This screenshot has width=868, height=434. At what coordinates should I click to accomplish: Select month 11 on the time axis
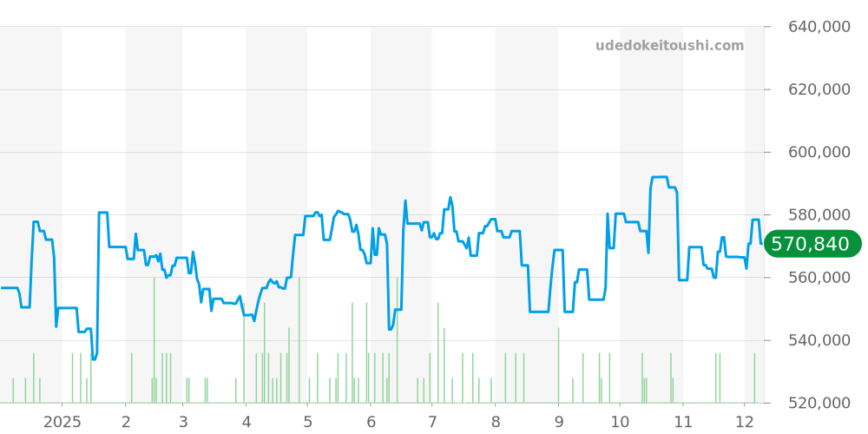[683, 423]
